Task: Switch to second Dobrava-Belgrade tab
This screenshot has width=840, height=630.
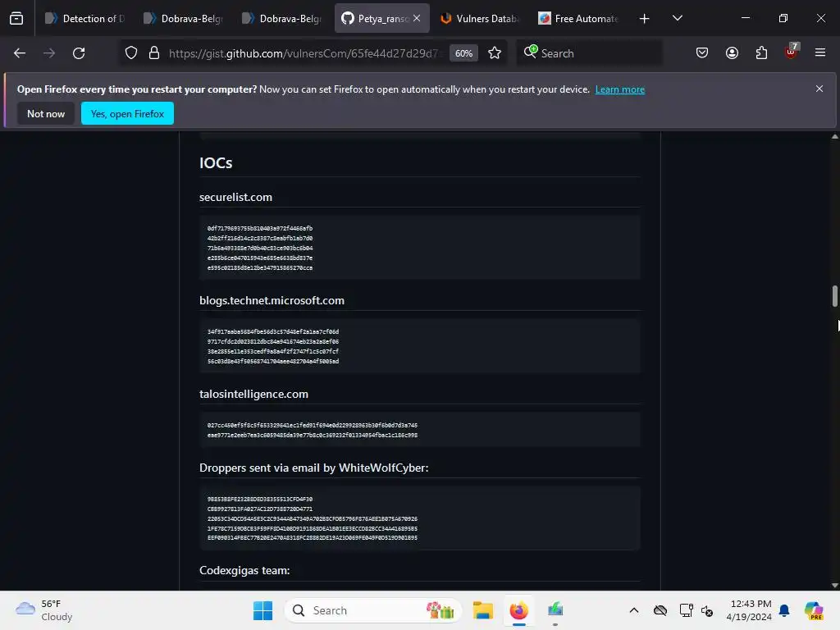Action: pyautogui.click(x=282, y=18)
